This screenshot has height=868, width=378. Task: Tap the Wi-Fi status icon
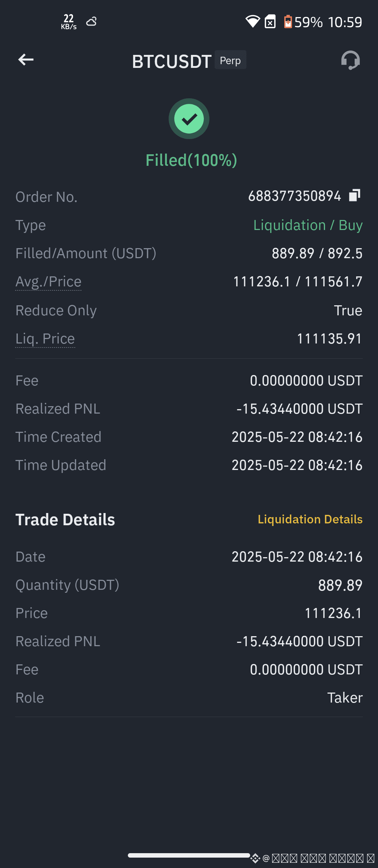253,22
